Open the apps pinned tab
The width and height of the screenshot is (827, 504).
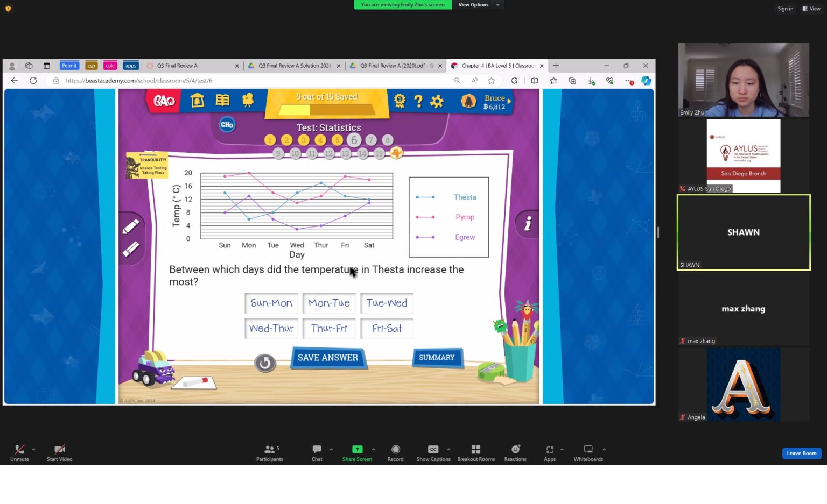click(x=131, y=66)
